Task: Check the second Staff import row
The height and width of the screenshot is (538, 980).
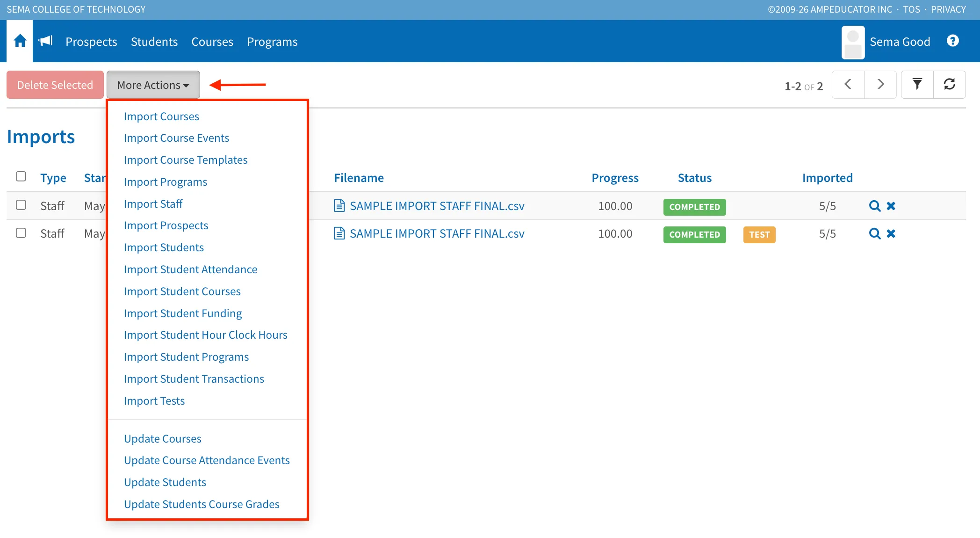Action: coord(21,233)
